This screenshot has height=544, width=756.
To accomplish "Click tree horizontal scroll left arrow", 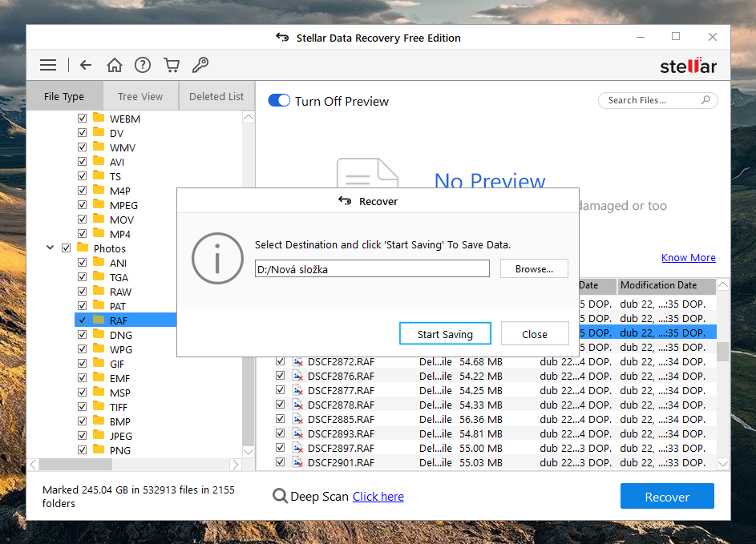I will pos(33,465).
